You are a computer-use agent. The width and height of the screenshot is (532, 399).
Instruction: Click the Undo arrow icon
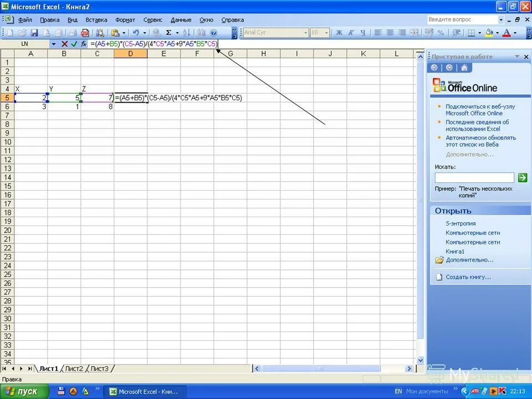coord(136,33)
